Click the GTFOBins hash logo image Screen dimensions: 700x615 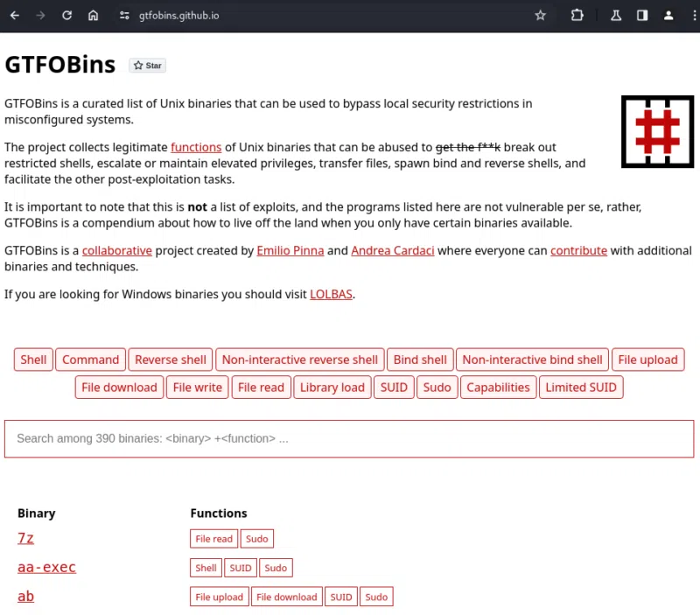(x=657, y=131)
